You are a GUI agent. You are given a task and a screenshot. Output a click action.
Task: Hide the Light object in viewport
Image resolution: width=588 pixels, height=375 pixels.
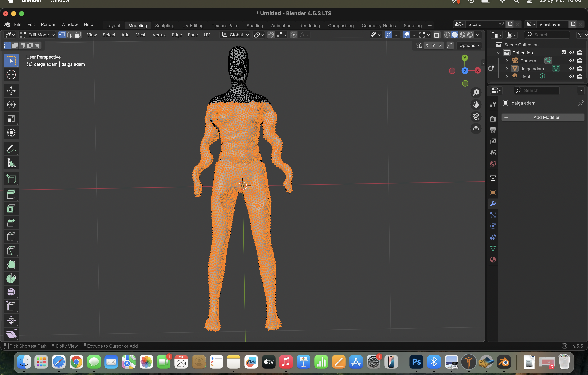572,77
